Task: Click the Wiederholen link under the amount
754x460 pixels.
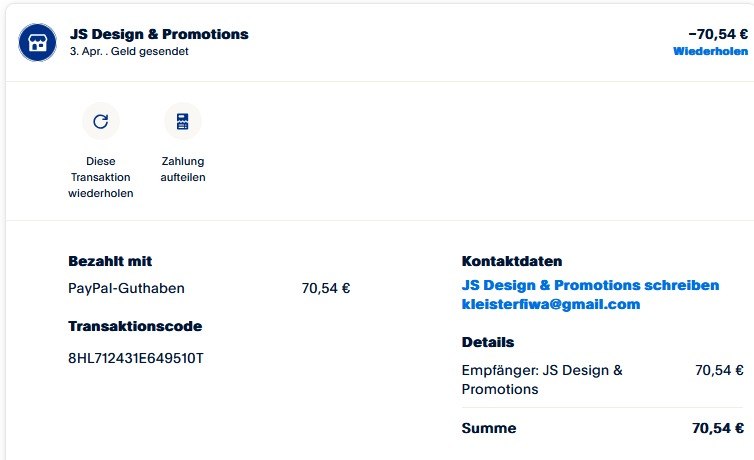Action: [710, 51]
